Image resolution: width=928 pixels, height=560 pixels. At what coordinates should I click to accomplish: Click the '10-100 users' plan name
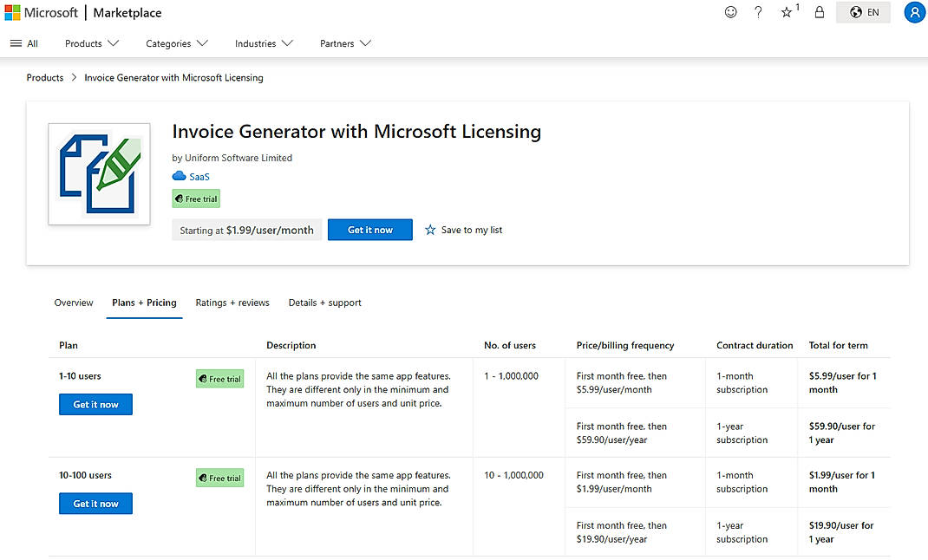pyautogui.click(x=85, y=475)
